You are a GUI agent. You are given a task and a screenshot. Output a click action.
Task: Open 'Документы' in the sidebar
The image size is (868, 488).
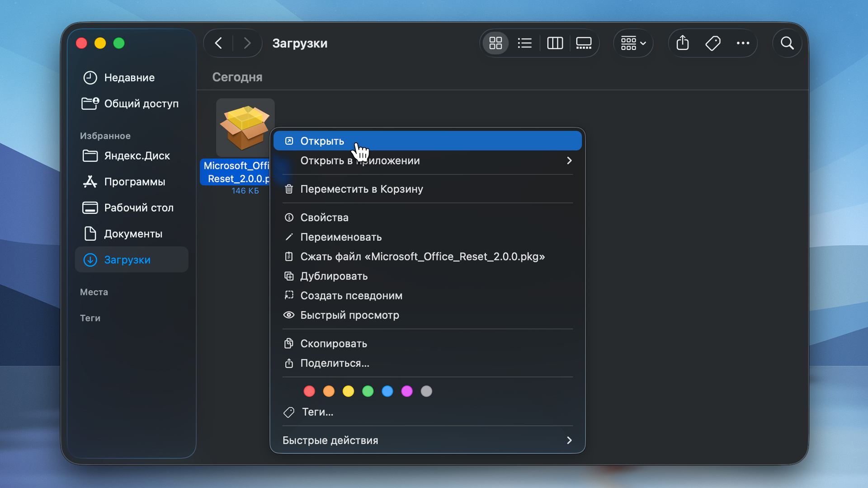pyautogui.click(x=133, y=234)
